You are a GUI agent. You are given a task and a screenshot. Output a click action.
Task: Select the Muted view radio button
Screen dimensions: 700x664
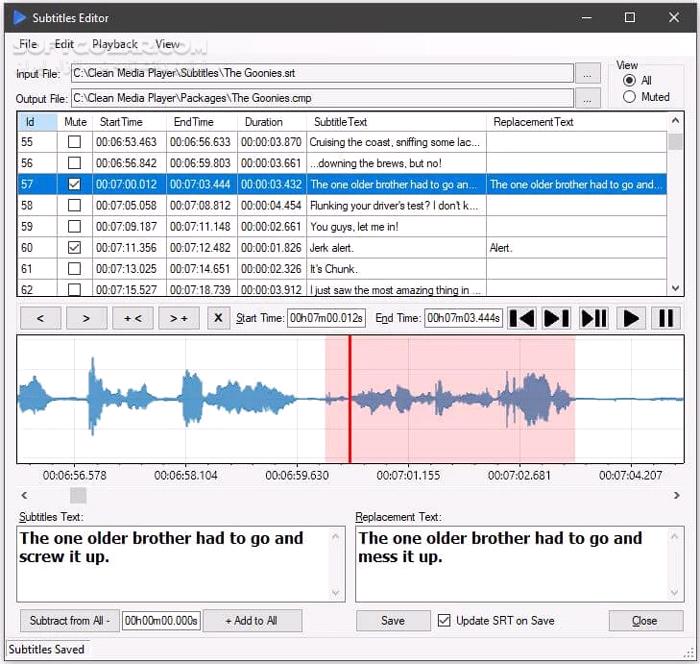click(x=629, y=97)
